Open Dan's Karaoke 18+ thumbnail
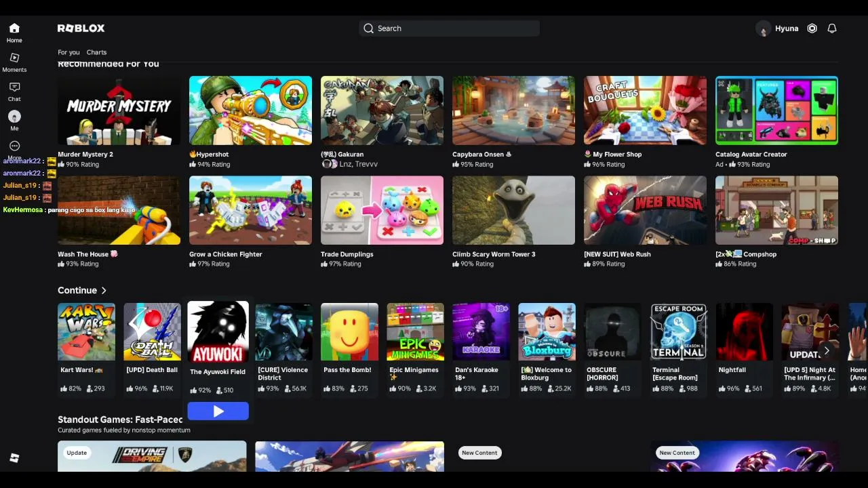The width and height of the screenshot is (868, 488). (x=481, y=331)
